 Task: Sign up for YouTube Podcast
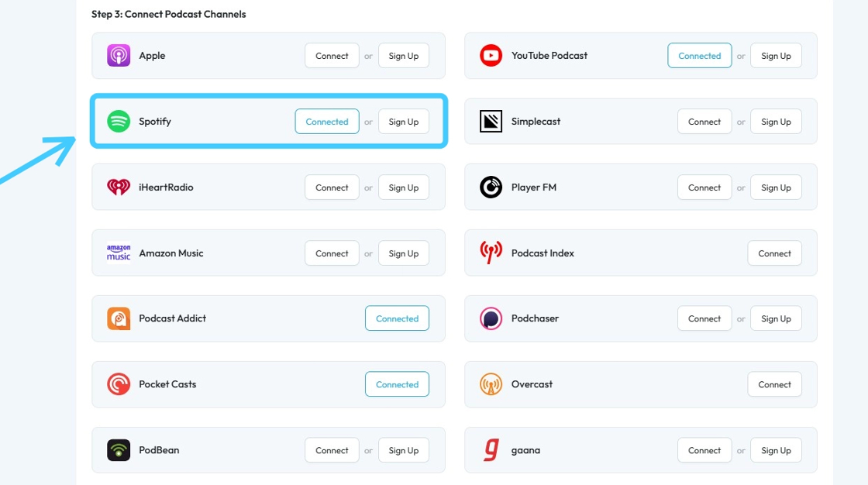click(776, 55)
